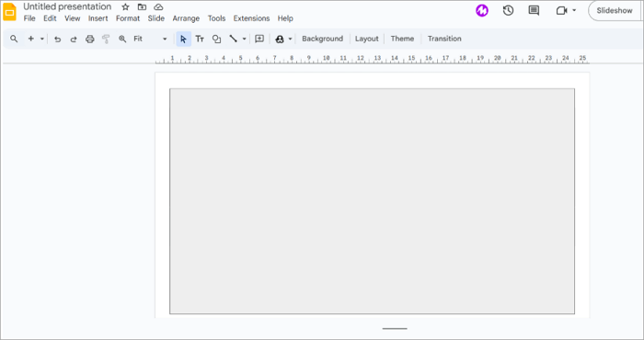Open the Slide menu
This screenshot has height=340, width=644.
tap(156, 18)
